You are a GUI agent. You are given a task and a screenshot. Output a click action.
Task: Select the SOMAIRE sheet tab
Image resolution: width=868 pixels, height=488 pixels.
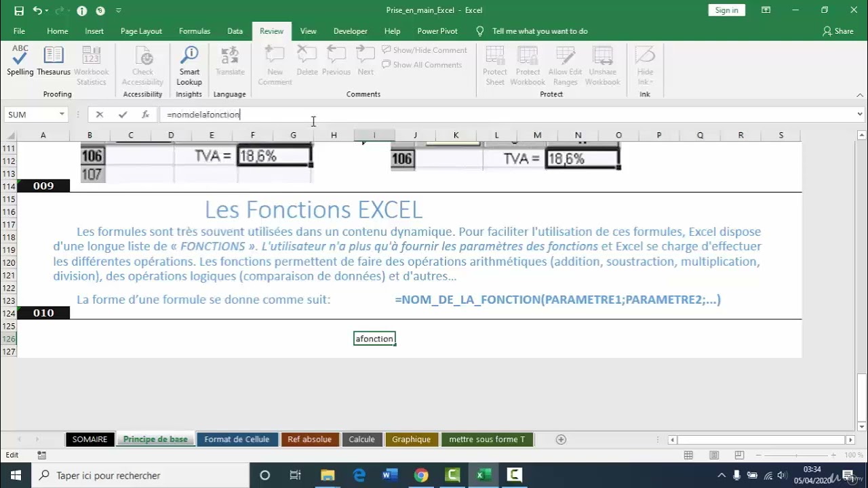(x=90, y=439)
